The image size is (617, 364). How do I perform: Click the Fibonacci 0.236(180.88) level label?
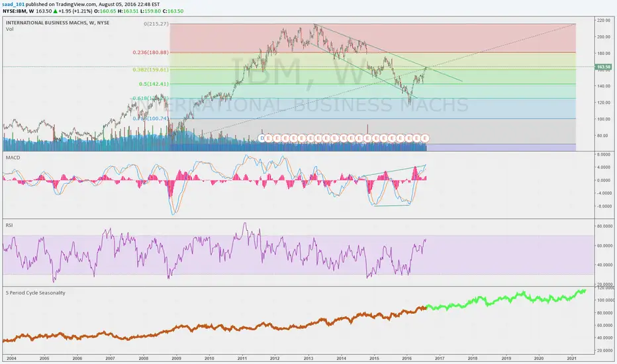tap(151, 52)
